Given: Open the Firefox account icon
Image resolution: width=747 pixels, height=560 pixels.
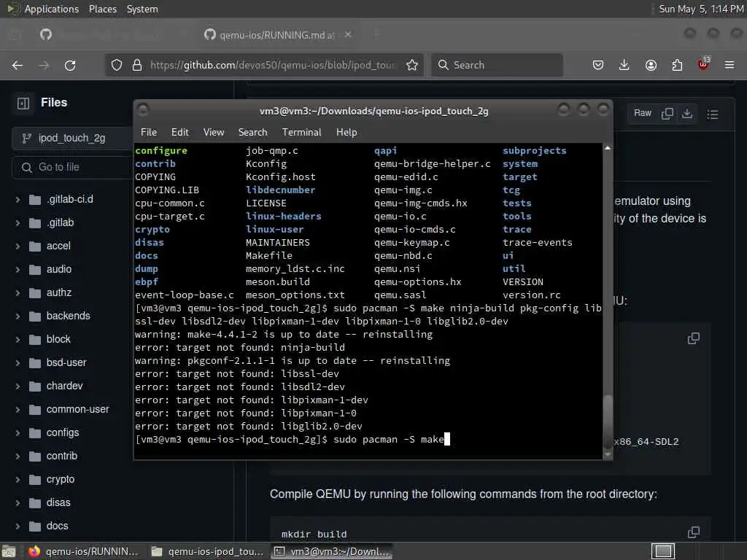Looking at the screenshot, I should (651, 65).
